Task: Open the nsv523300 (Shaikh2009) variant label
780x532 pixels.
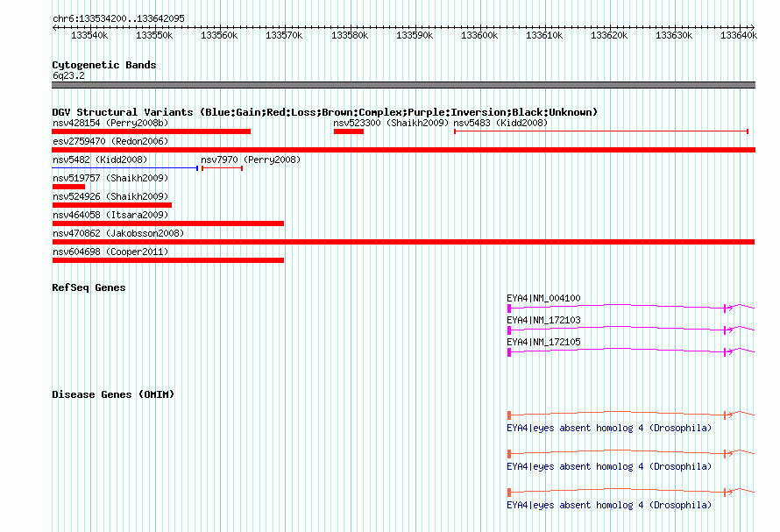Action: pyautogui.click(x=391, y=123)
